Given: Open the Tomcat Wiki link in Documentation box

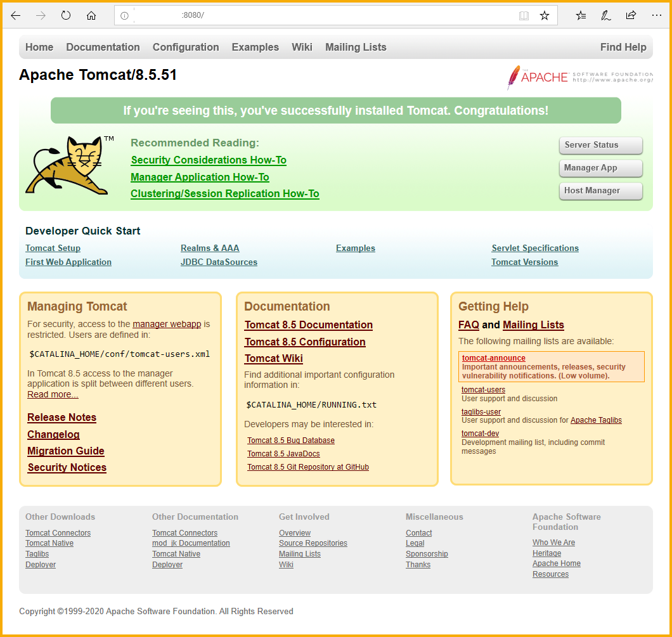Looking at the screenshot, I should tap(273, 358).
